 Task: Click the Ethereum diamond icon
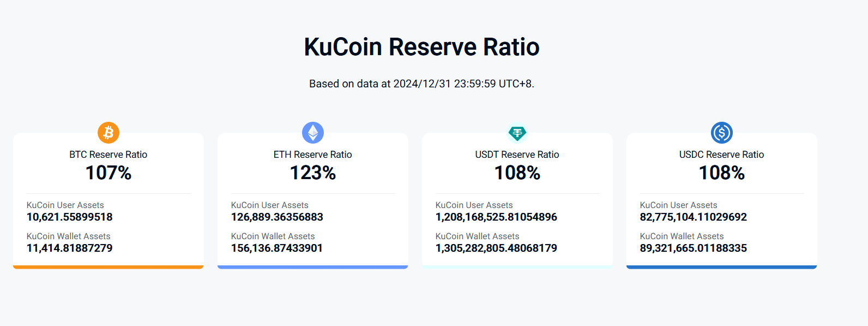(313, 133)
